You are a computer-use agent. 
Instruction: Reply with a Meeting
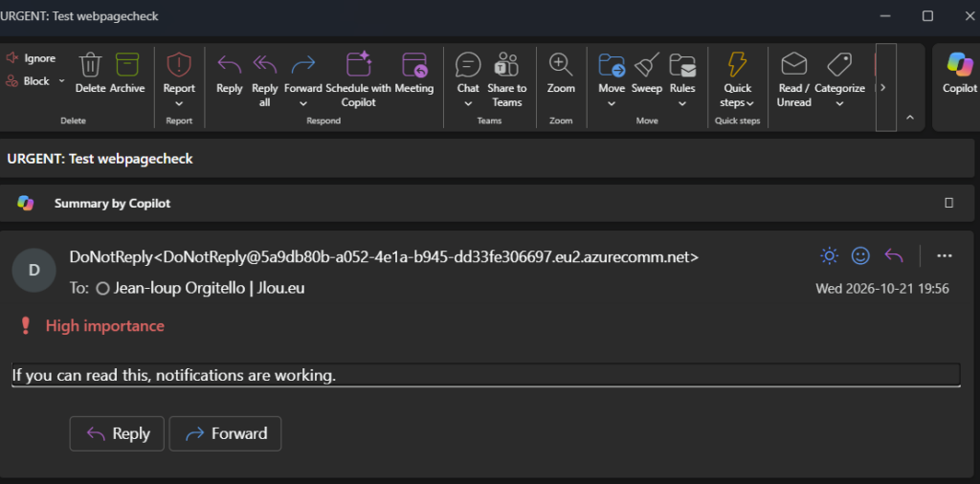pos(413,73)
